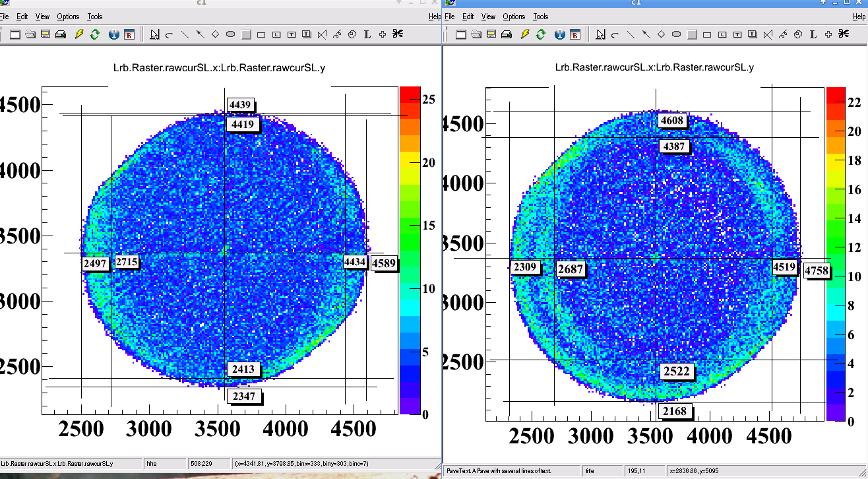Click the 2347 label in left plot
This screenshot has width=868, height=479.
click(244, 396)
